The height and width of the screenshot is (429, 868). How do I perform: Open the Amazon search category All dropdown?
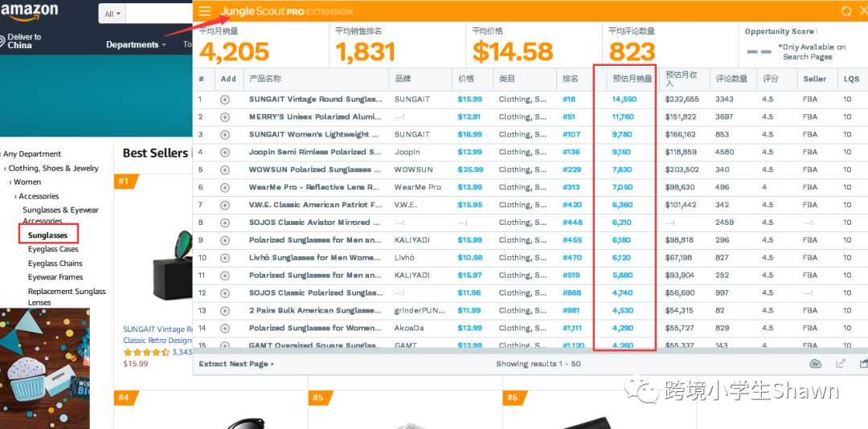tap(112, 14)
